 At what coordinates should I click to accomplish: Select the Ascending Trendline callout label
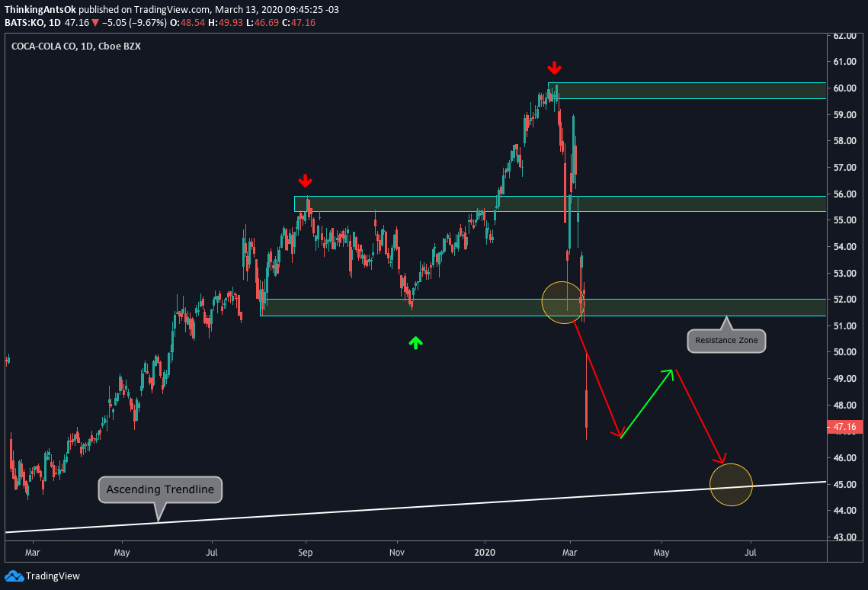tap(160, 489)
